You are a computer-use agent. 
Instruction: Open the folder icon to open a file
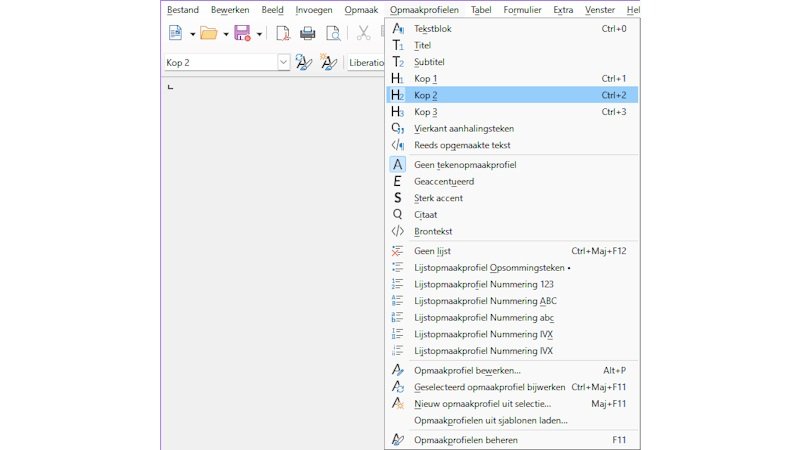pos(208,33)
